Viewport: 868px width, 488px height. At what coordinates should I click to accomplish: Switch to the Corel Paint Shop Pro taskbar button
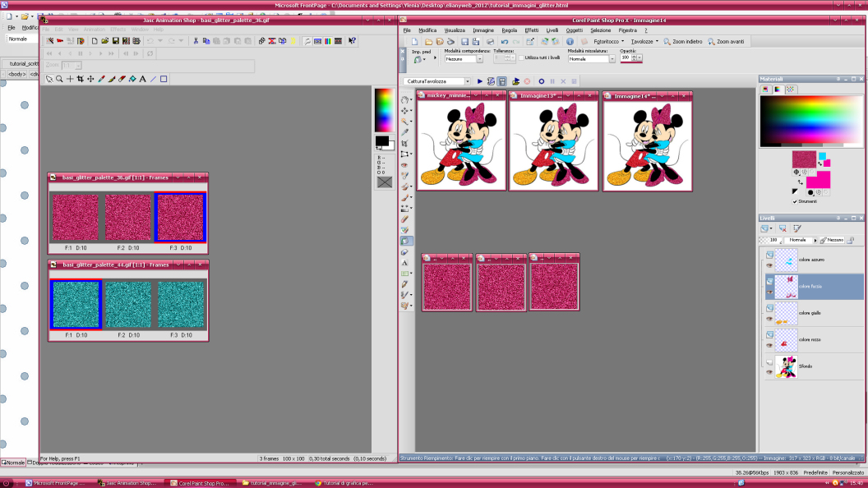pyautogui.click(x=200, y=483)
